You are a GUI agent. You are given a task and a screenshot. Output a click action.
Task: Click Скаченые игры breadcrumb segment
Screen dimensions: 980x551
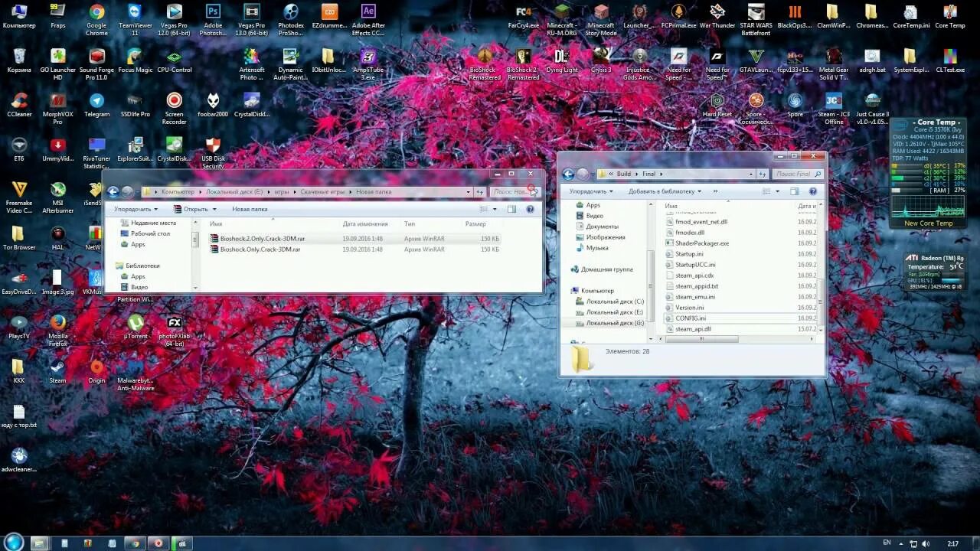tap(322, 192)
